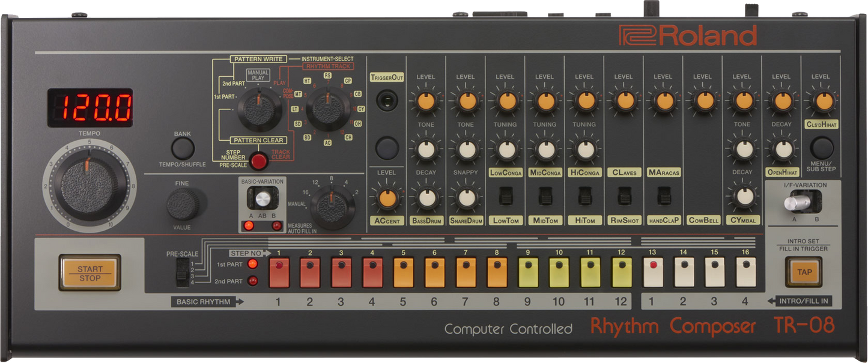This screenshot has height=363, width=868.
Task: Click the Trigger Out jack
Action: coord(386,100)
